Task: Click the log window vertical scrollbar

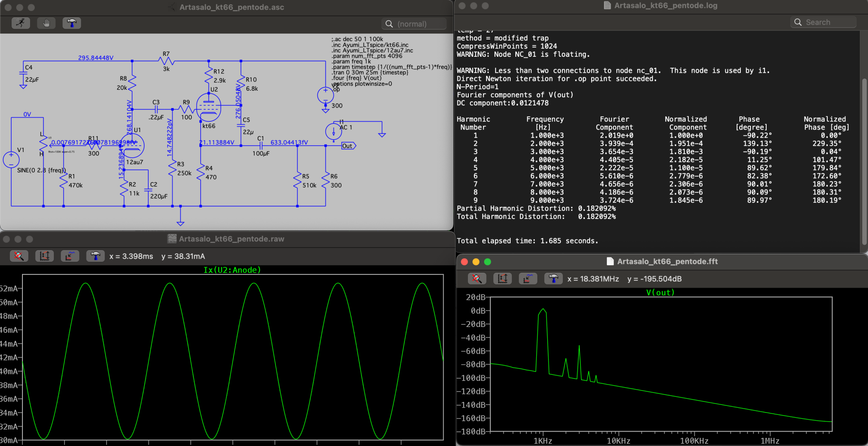Action: coord(864,161)
